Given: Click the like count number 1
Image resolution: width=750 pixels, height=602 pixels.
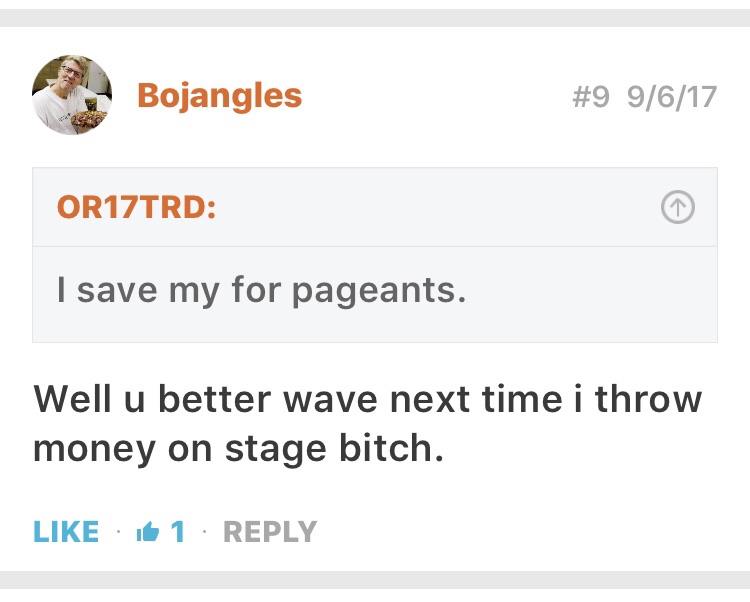Looking at the screenshot, I should [178, 532].
